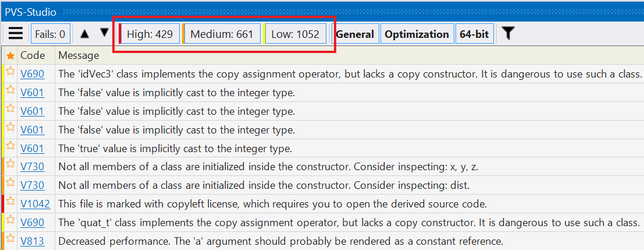The width and height of the screenshot is (644, 250).
Task: Mark the V1042 copyleft message as favorite
Action: [x=10, y=200]
